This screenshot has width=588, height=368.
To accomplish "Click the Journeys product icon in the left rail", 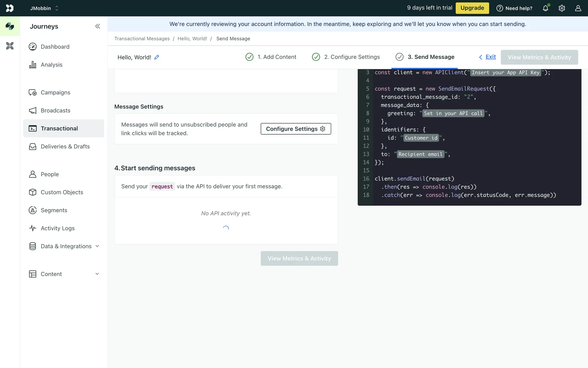I will click(x=10, y=26).
